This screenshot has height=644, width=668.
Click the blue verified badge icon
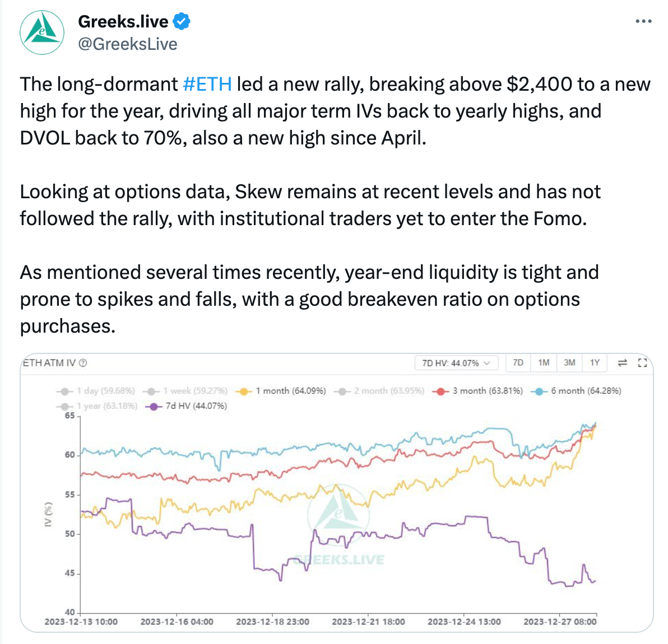point(182,21)
